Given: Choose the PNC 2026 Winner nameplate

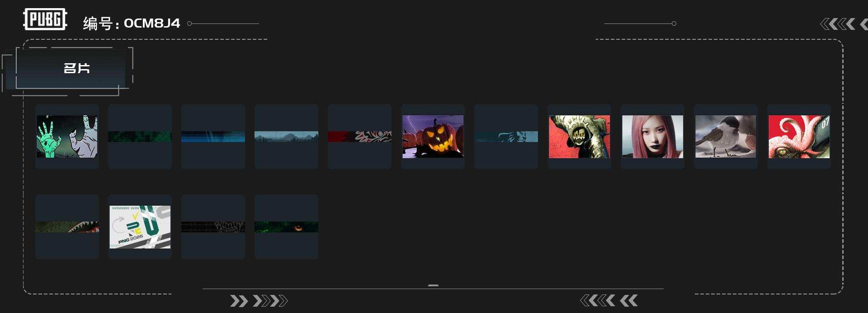Looking at the screenshot, I should (140, 227).
